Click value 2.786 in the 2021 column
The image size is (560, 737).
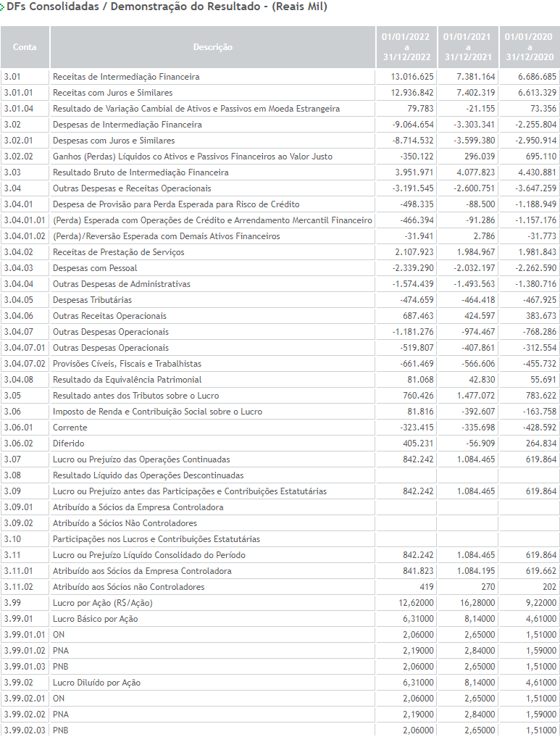tap(484, 236)
